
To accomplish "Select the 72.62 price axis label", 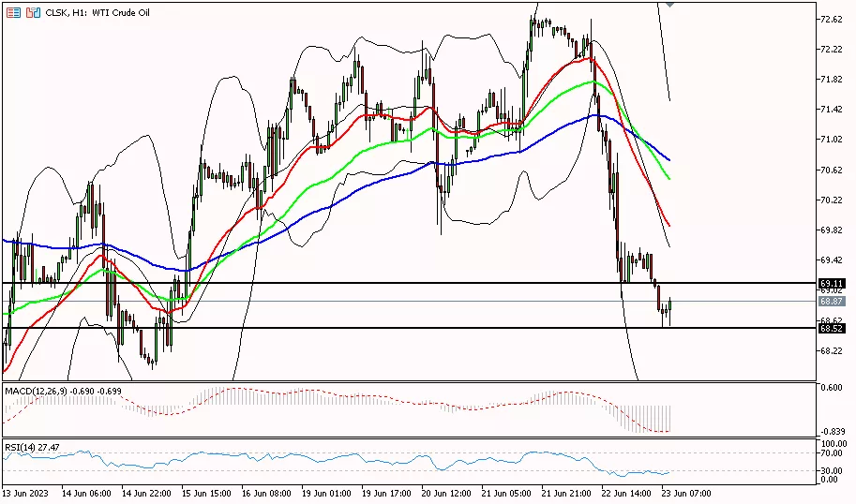I will pyautogui.click(x=832, y=19).
